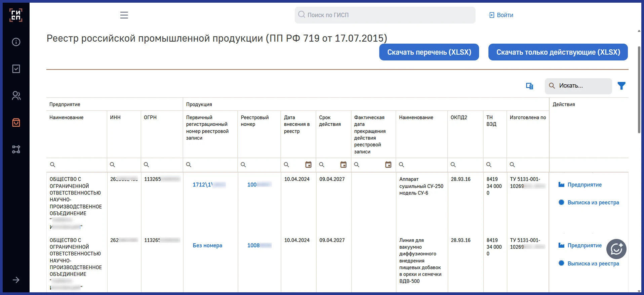Screen dimensions: 644x295
Task: Filter by primary registration number column
Action: (x=210, y=165)
